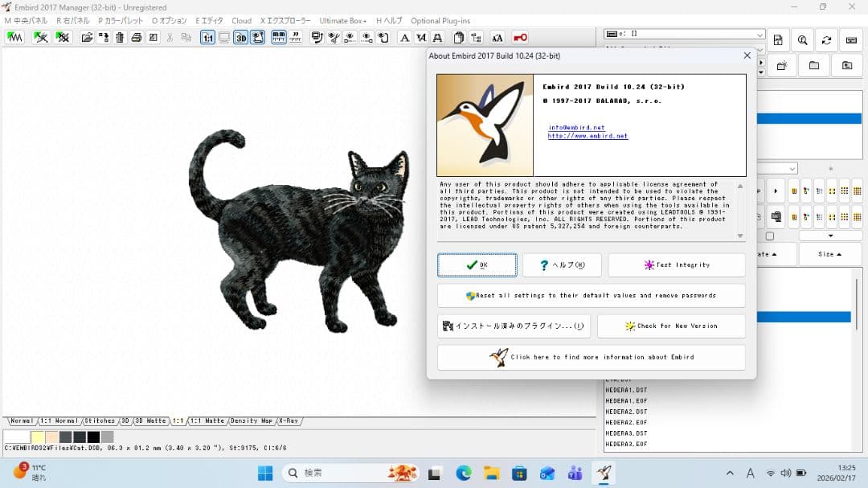This screenshot has width=868, height=488.
Task: Click the refresh icon beside the drive box
Action: click(x=826, y=39)
